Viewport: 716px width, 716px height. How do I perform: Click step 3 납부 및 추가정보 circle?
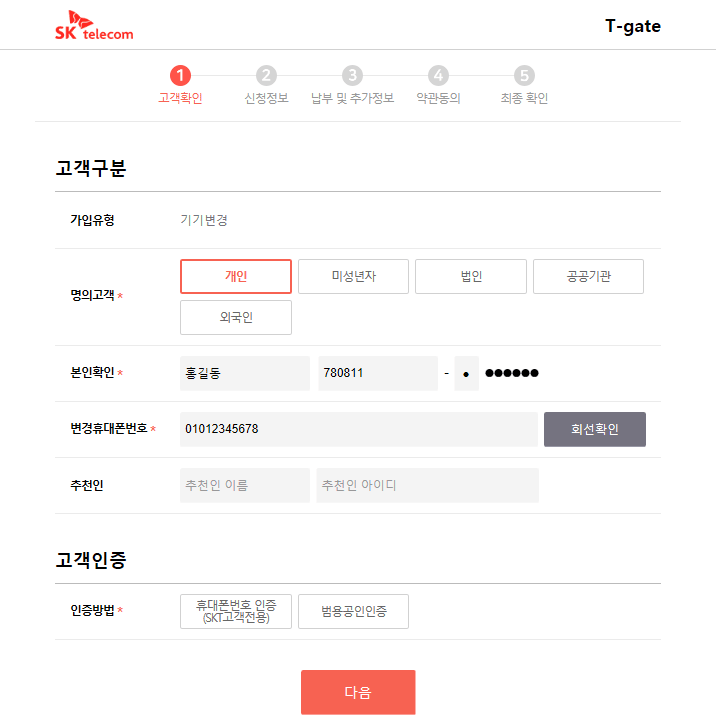click(x=352, y=75)
